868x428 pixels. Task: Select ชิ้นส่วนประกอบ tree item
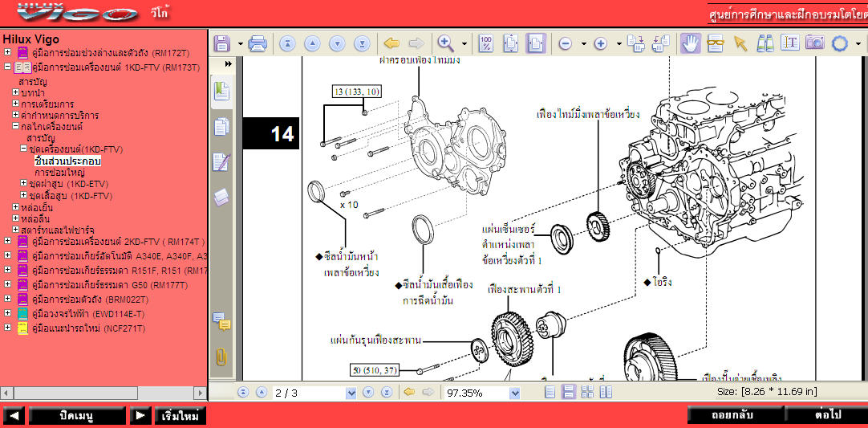tap(67, 161)
